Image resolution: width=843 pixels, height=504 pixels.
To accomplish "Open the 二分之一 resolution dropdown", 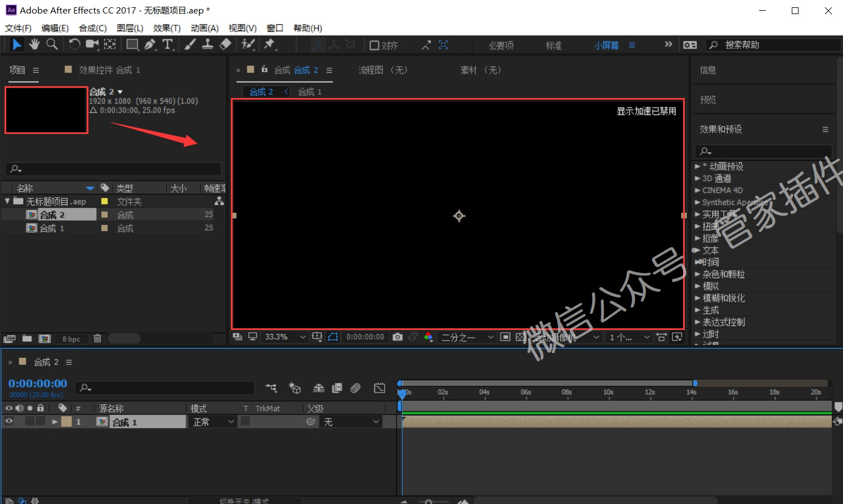I will (467, 337).
